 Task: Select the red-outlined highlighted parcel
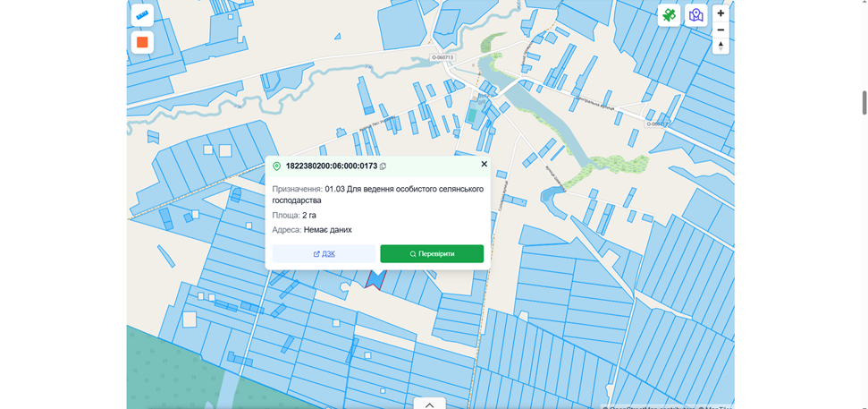tap(375, 279)
